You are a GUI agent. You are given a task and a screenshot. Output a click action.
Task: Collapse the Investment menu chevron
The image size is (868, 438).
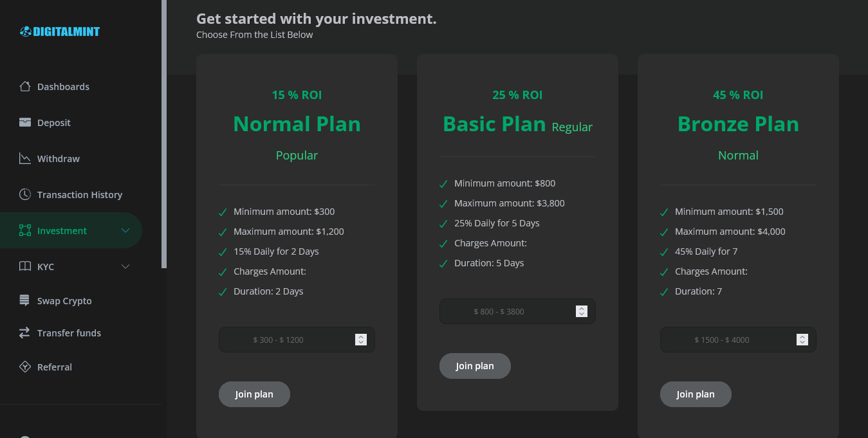[125, 230]
